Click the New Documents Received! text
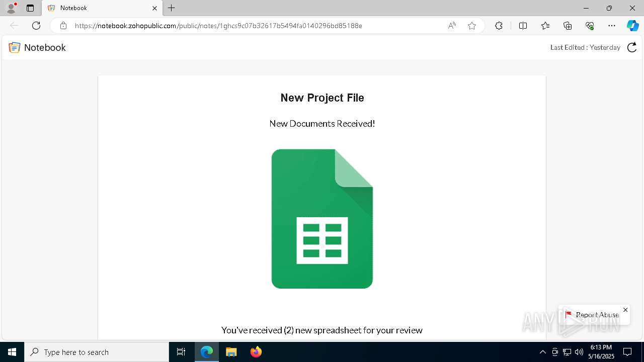 [x=322, y=124]
